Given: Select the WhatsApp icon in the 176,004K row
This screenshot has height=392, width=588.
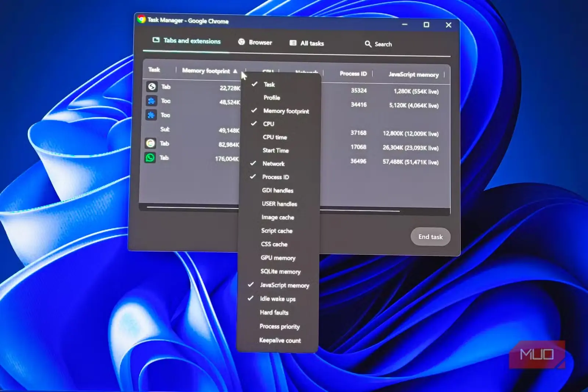Looking at the screenshot, I should (x=150, y=158).
